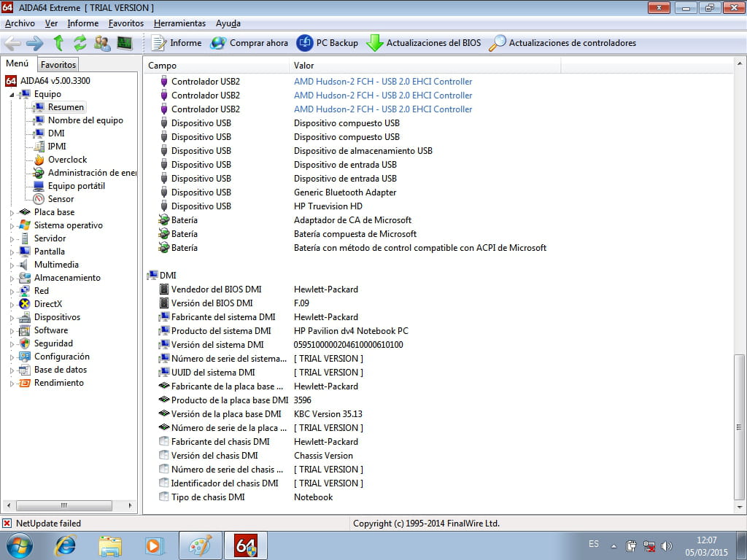Screen dimensions: 747x560
Task: Click the AIDA64 v5.00.3300 root icon
Action: pyautogui.click(x=10, y=81)
